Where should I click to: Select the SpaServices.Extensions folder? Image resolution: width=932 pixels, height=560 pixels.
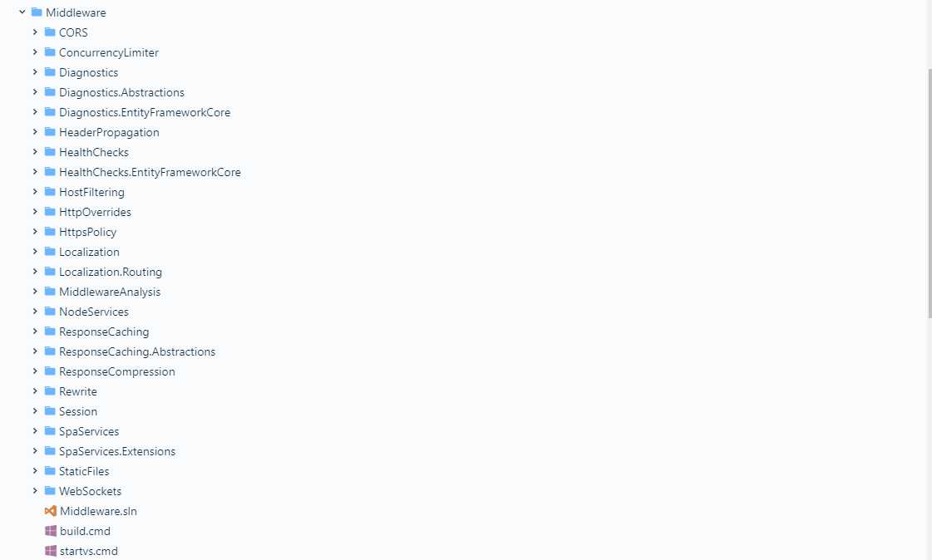pyautogui.click(x=117, y=451)
